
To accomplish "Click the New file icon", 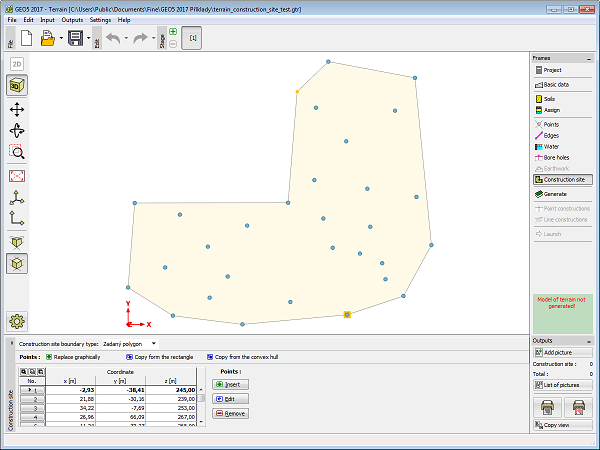I will [x=27, y=39].
